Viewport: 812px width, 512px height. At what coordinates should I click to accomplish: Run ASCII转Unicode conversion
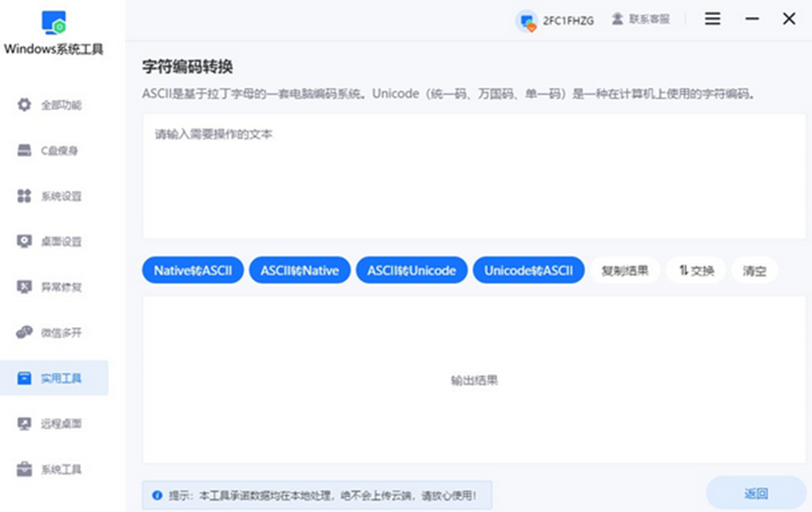coord(411,270)
